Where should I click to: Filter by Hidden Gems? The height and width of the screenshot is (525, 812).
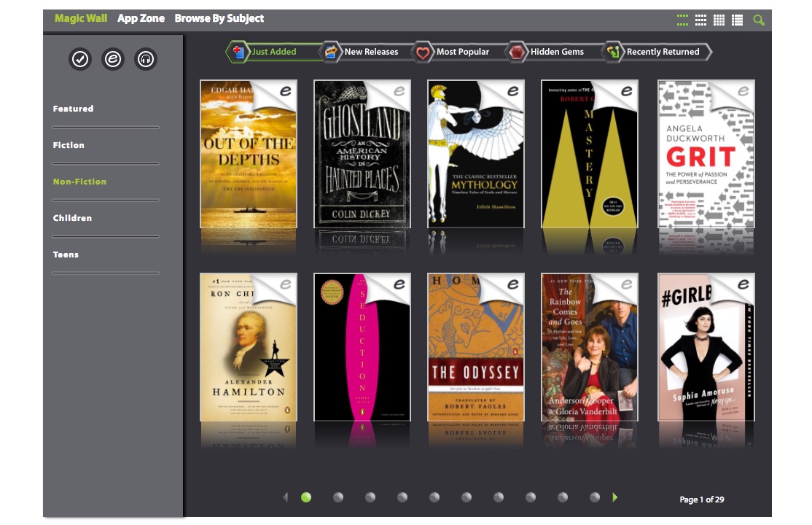[557, 52]
